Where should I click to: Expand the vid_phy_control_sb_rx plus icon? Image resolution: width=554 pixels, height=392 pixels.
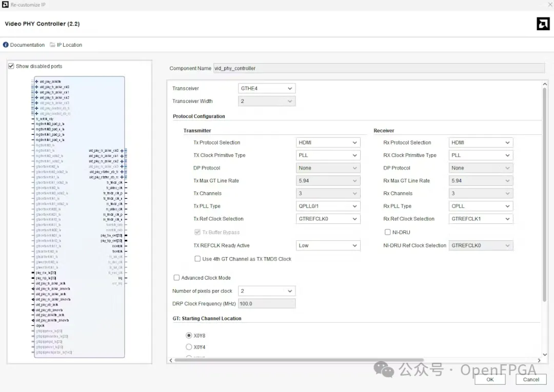point(36,114)
